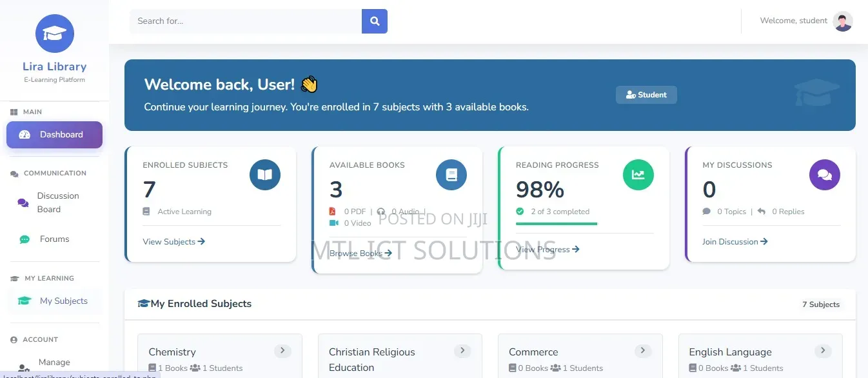Screen dimensions: 868x378
Task: Click the book icon on Available Books
Action: point(451,175)
